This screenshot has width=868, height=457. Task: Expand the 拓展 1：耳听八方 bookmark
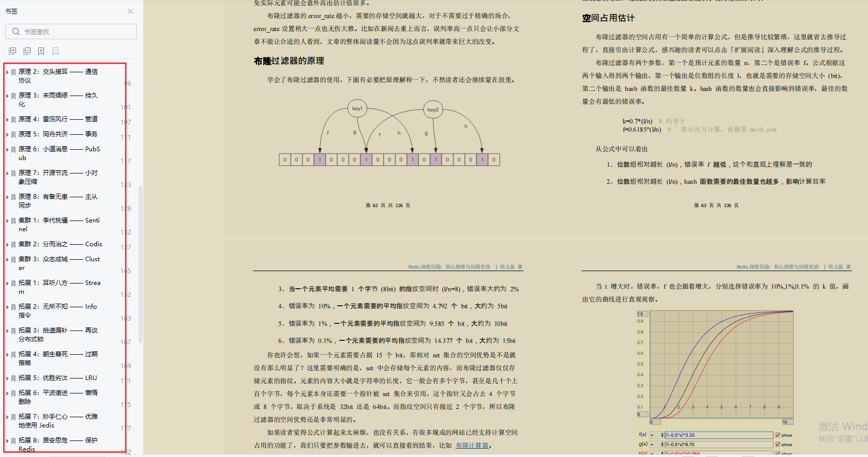click(x=7, y=283)
